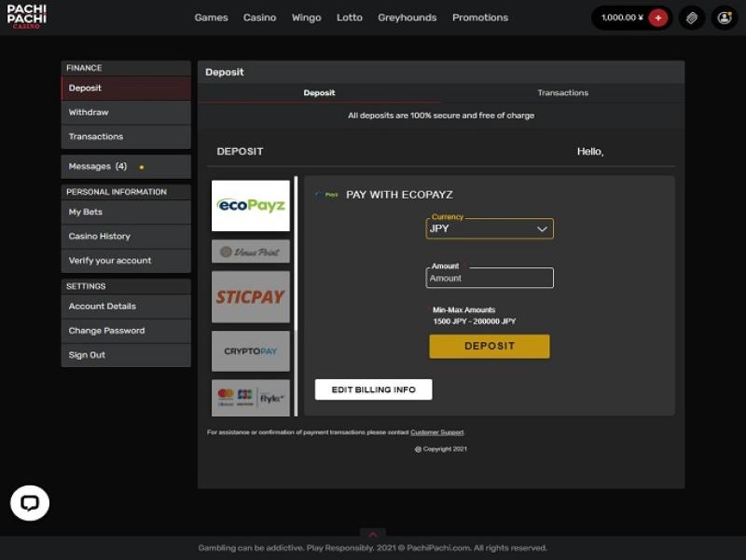Image resolution: width=746 pixels, height=560 pixels.
Task: Open the Casino menu in top navigation
Action: tap(259, 18)
